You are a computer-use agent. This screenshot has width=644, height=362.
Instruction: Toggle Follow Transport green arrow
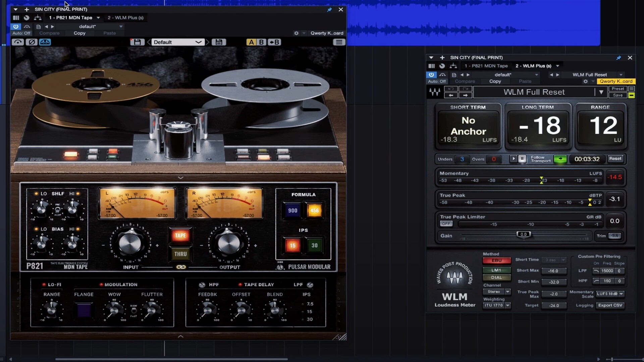560,159
